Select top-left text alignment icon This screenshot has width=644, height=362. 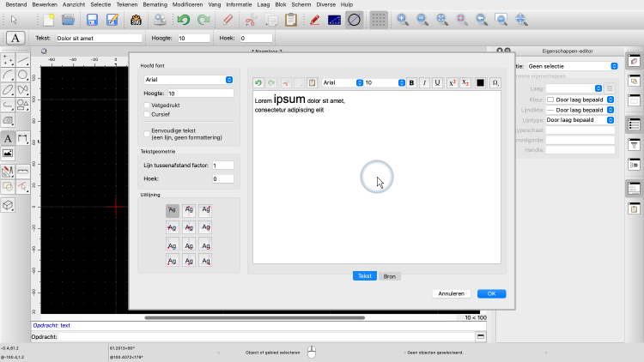point(173,210)
